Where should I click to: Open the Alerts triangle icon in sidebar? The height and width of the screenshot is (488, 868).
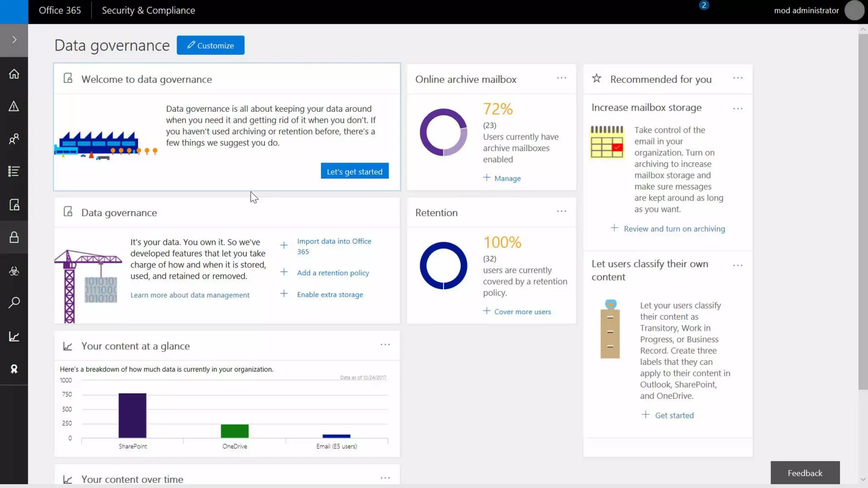click(14, 106)
